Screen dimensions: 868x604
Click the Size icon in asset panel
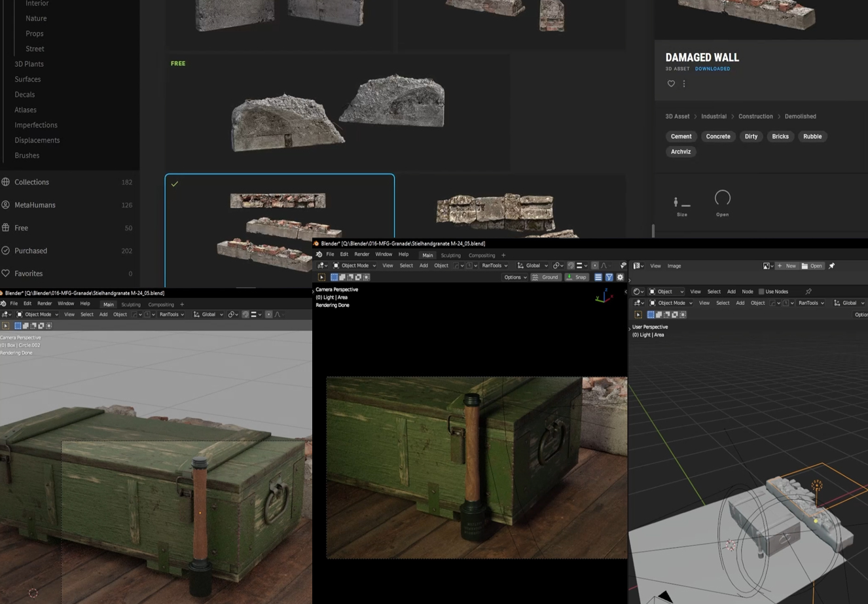pos(681,202)
